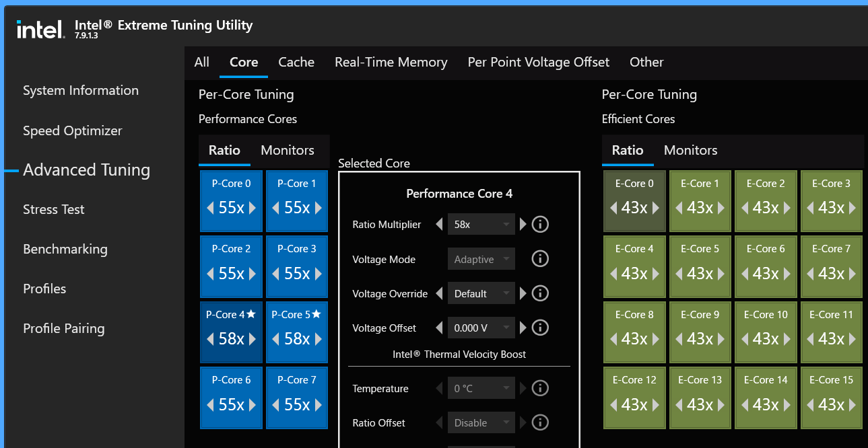The image size is (868, 448).
Task: Increase P-Core 0 ratio with right arrow
Action: 253,208
